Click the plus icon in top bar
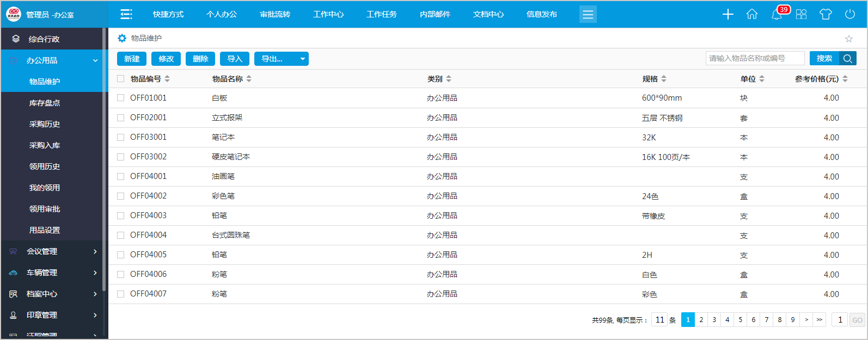Image resolution: width=868 pixels, height=340 pixels. tap(728, 14)
